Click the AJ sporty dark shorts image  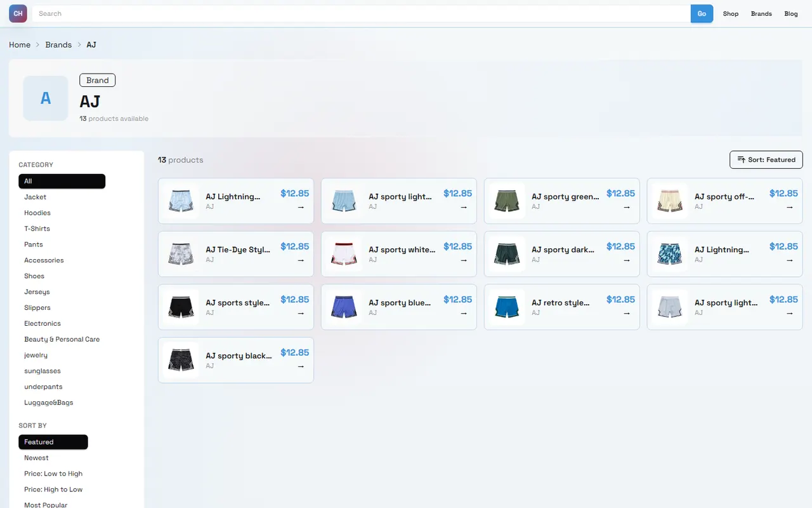[507, 254]
